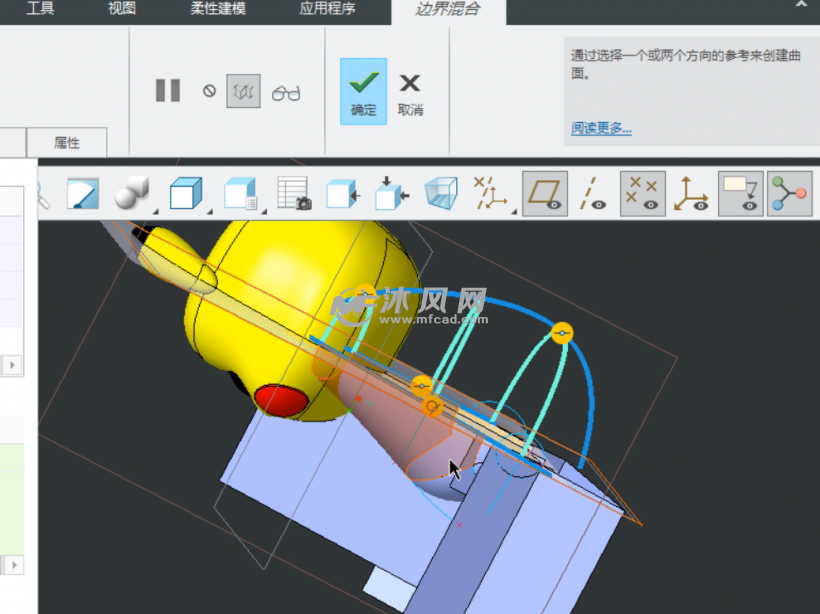Expand the view manager dropdown arrow
Viewport: 820px width, 614px height.
tap(264, 211)
